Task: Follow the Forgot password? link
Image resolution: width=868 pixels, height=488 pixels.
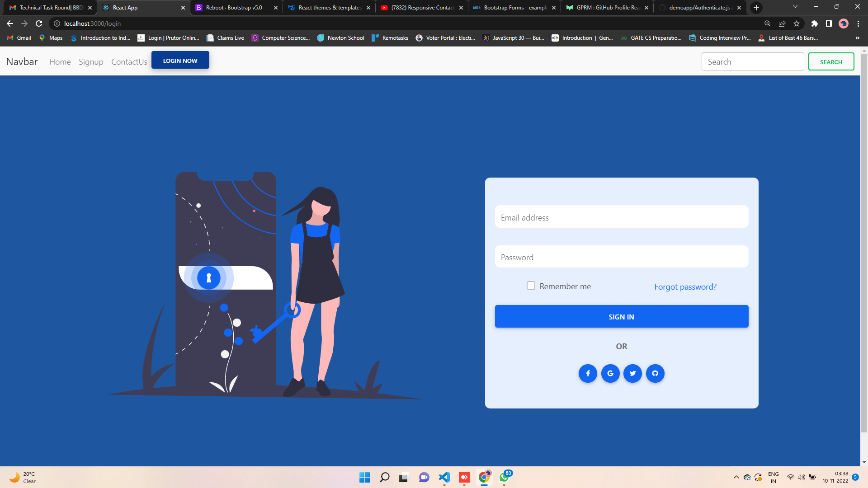Action: coord(685,286)
